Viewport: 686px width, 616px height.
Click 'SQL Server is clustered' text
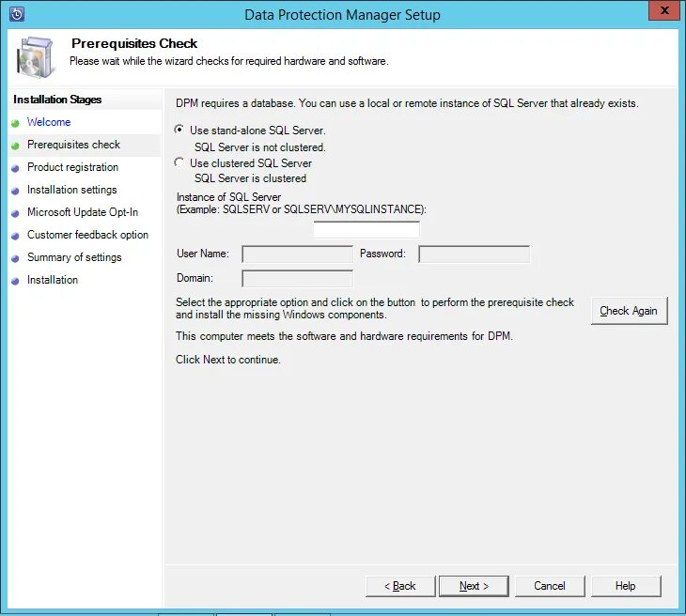tap(250, 178)
